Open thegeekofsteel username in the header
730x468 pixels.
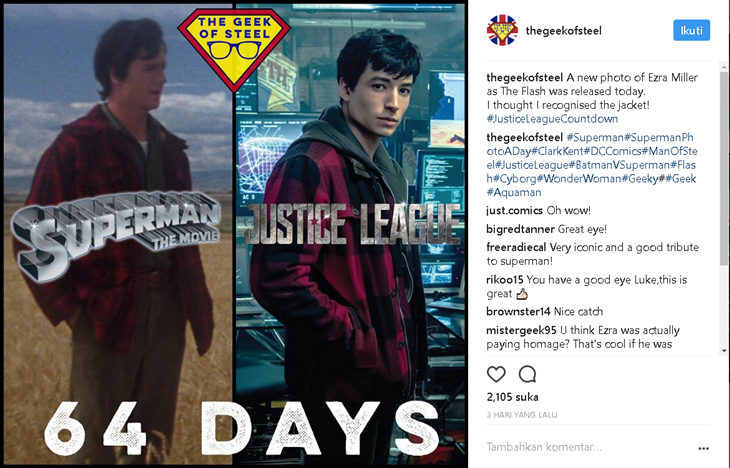[x=563, y=31]
